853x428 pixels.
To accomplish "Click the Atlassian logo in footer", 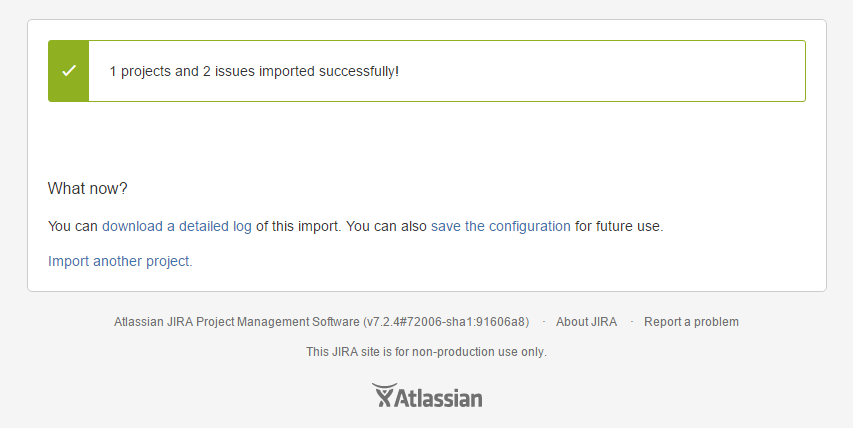I will tap(427, 395).
